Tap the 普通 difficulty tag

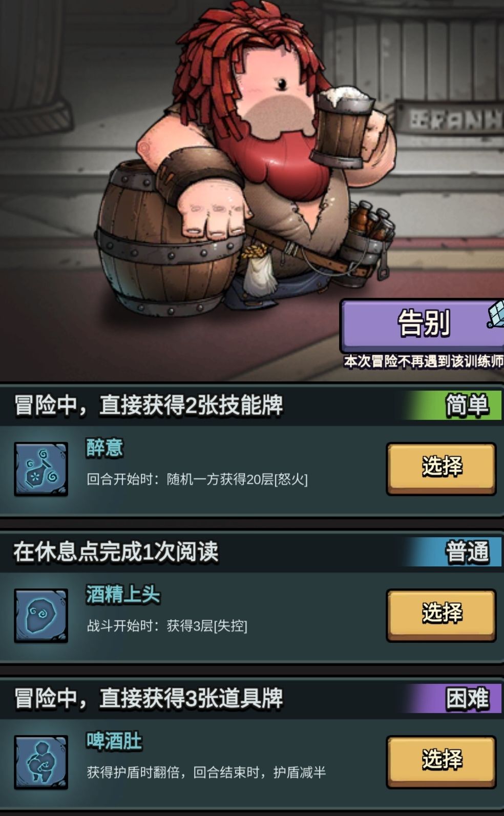click(x=467, y=552)
